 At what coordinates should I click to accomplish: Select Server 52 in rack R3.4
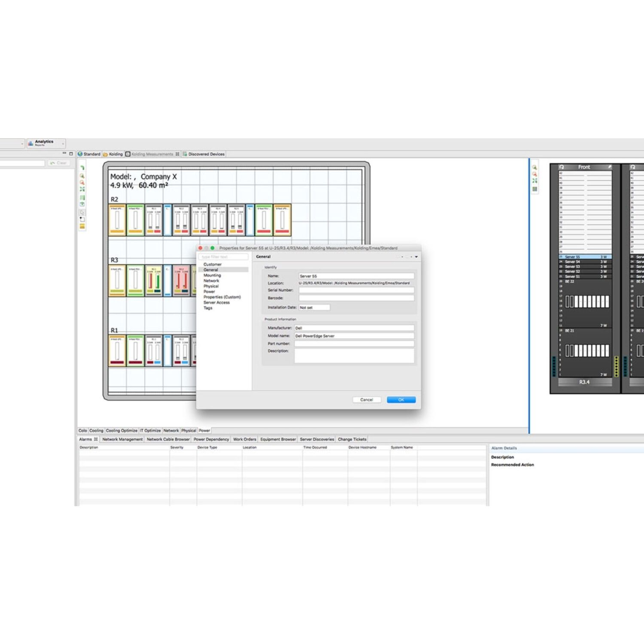tap(586, 271)
